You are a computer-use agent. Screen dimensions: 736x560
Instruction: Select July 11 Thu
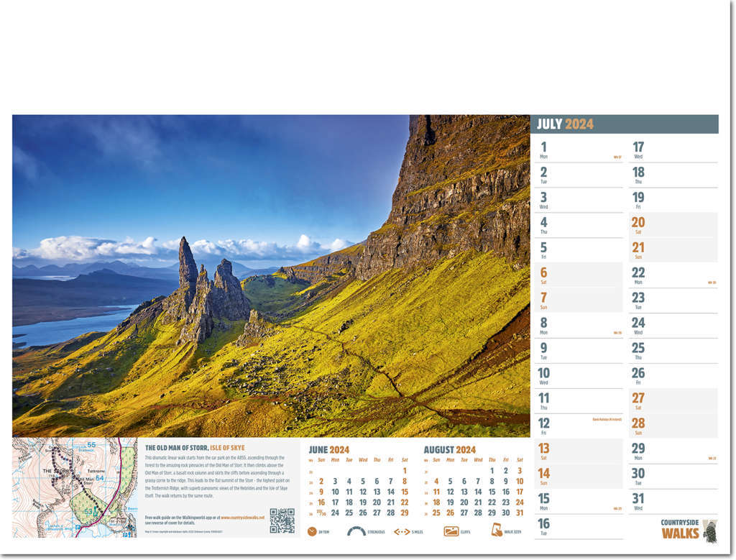pyautogui.click(x=579, y=401)
